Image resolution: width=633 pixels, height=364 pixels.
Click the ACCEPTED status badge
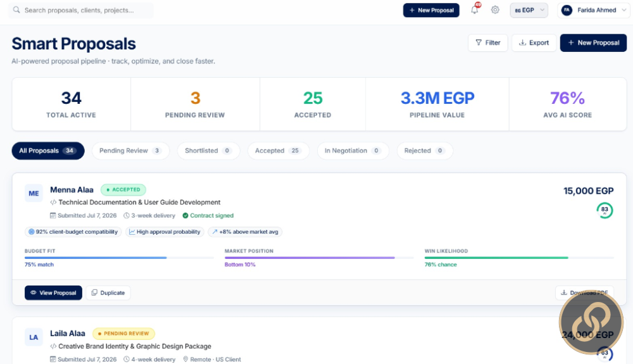pyautogui.click(x=123, y=190)
